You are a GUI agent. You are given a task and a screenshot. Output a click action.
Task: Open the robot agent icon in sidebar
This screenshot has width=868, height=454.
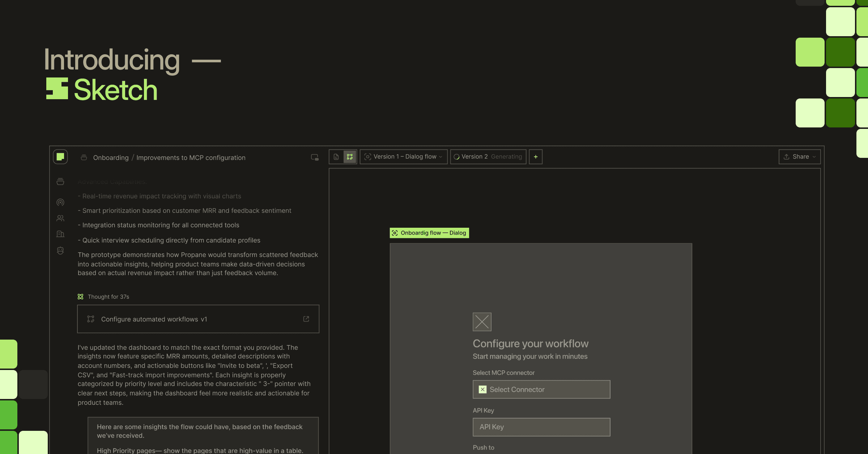(60, 251)
